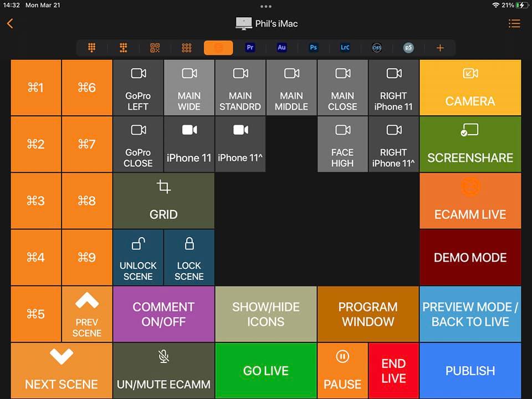Tap the ⌘5 shortcut key

click(36, 314)
